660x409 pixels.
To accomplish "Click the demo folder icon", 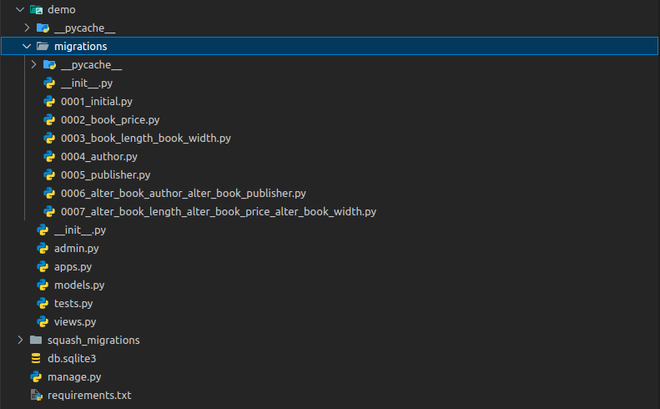I will pyautogui.click(x=36, y=9).
